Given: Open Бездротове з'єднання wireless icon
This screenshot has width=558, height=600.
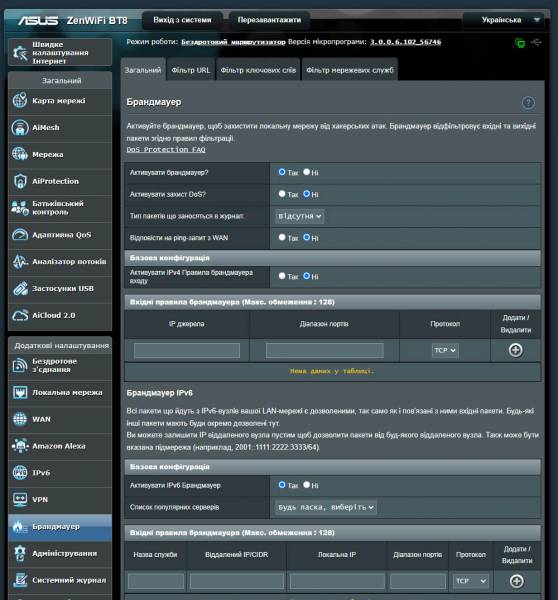Looking at the screenshot, I should (x=20, y=365).
